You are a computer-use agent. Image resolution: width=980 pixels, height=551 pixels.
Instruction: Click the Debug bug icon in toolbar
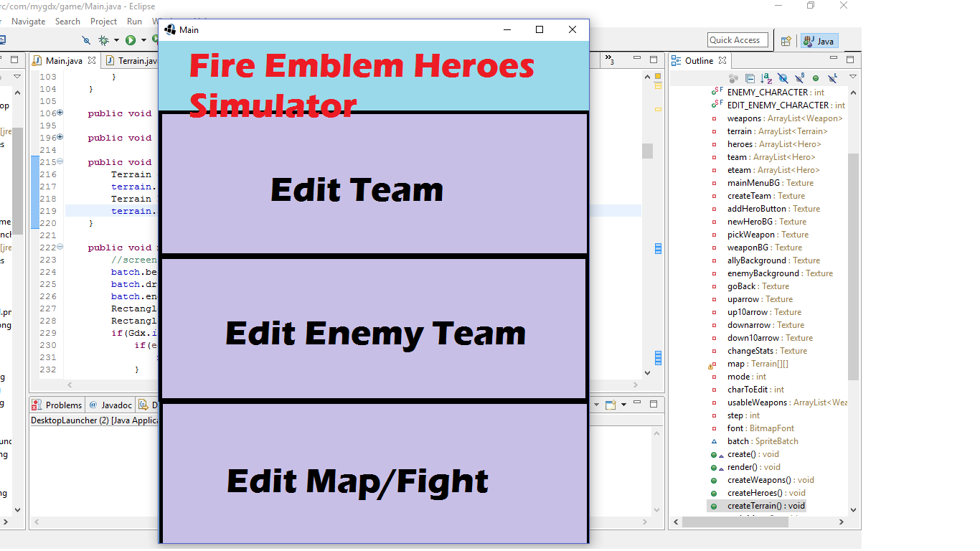click(105, 40)
